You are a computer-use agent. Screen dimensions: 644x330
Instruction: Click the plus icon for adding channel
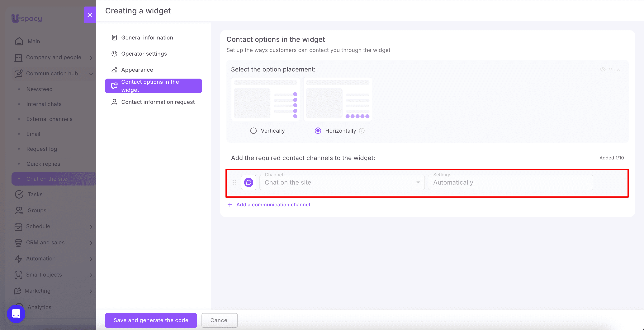pyautogui.click(x=230, y=205)
